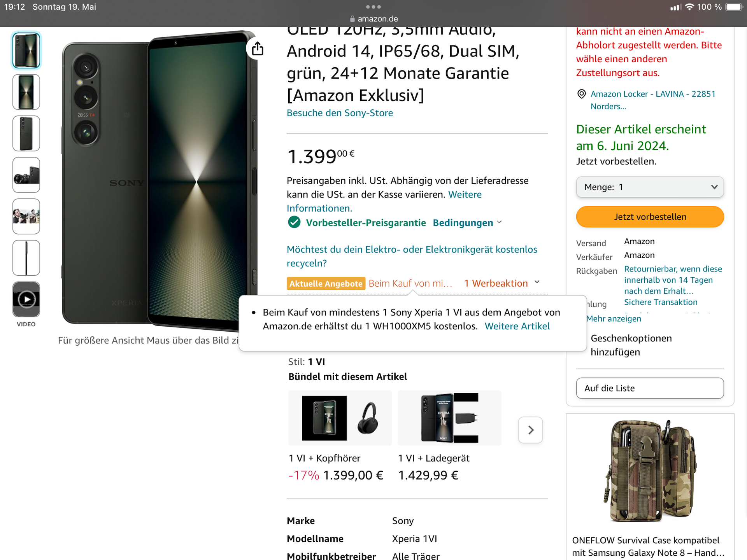This screenshot has height=560, width=747.
Task: Select the camera accessories thumbnail
Action: [26, 175]
